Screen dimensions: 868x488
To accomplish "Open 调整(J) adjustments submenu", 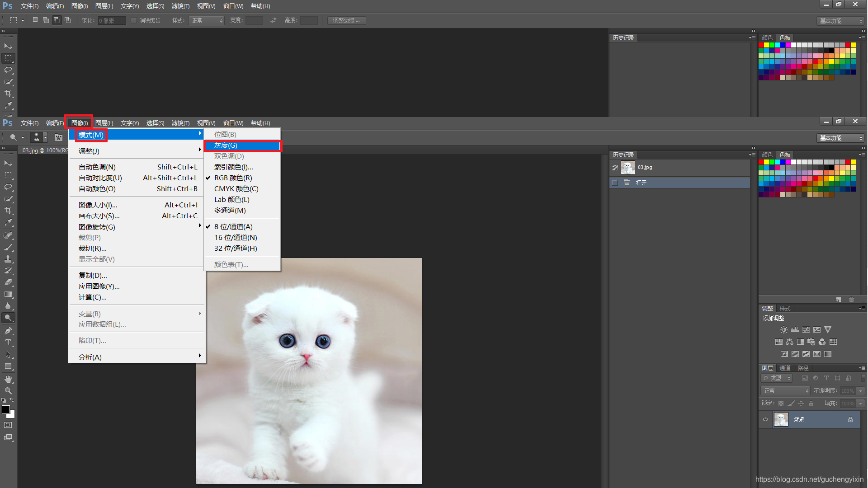I will [x=137, y=151].
